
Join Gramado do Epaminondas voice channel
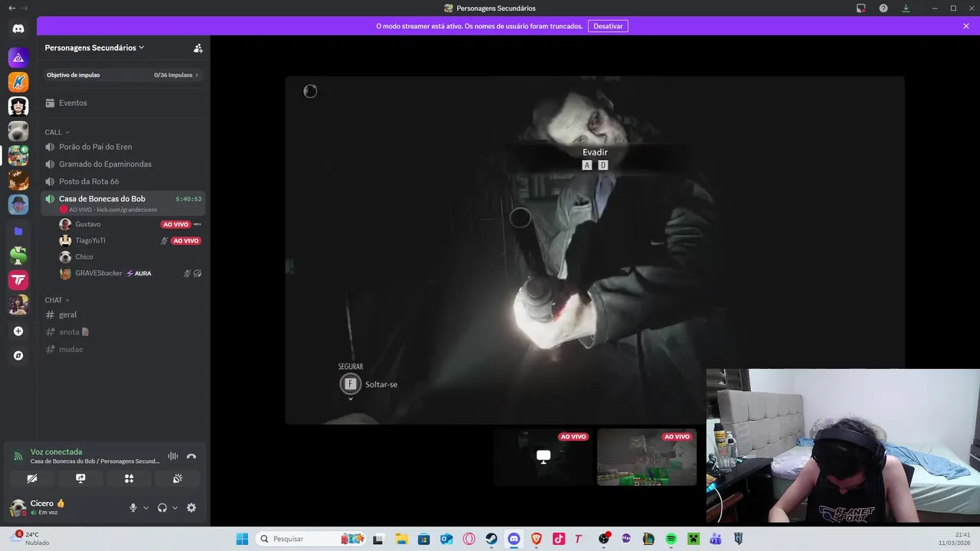pyautogui.click(x=123, y=164)
